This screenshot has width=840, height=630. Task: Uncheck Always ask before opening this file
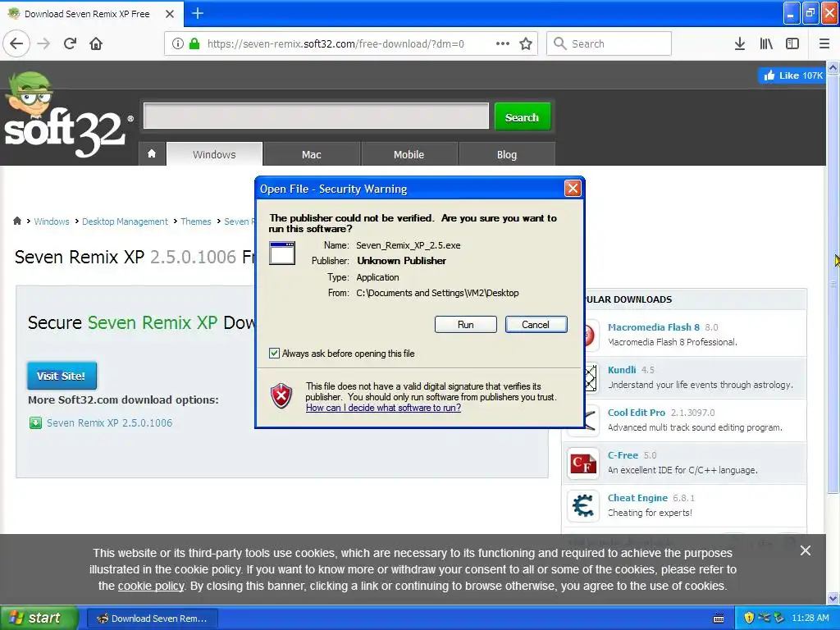point(274,353)
